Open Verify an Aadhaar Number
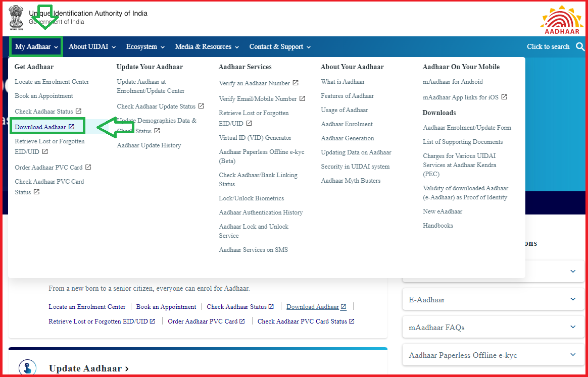 coord(259,83)
